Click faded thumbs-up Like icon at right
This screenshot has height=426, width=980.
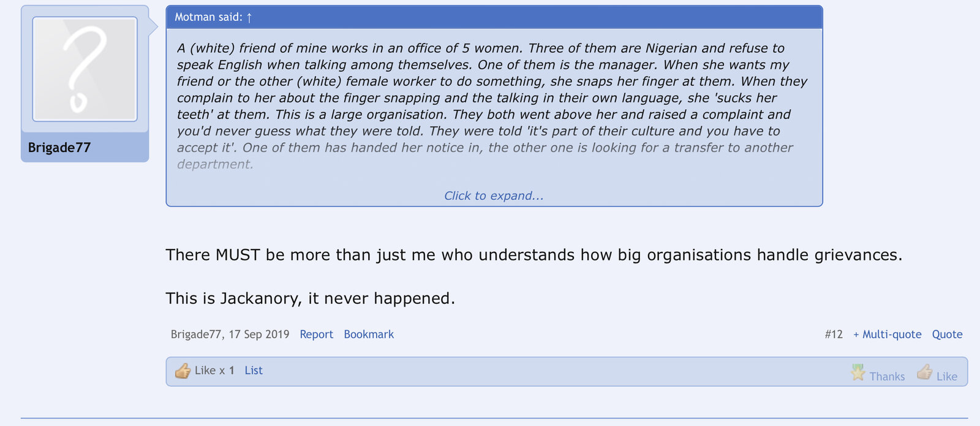pos(924,373)
